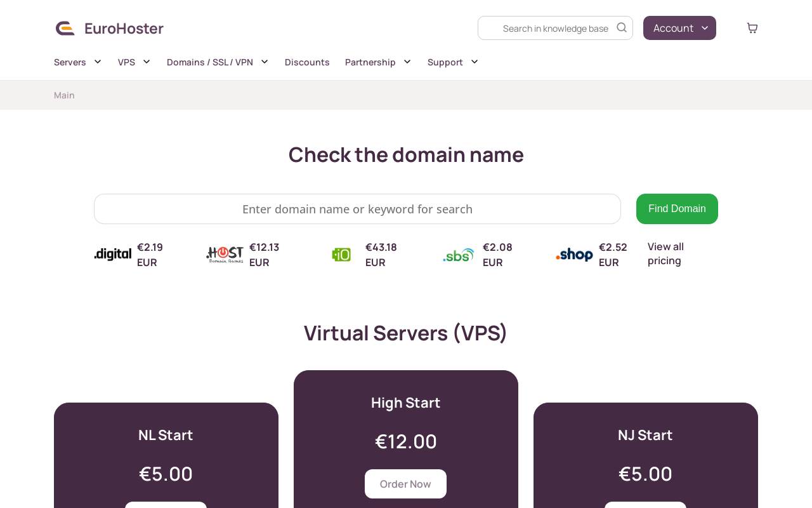Click the €12.13 EUR price
The image size is (812, 508).
click(265, 255)
